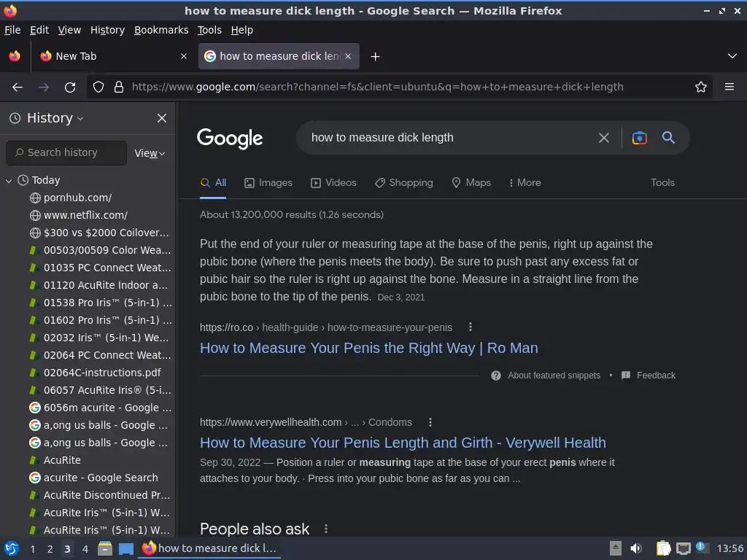Open a new tab with plus button
The height and width of the screenshot is (560, 747).
click(376, 57)
